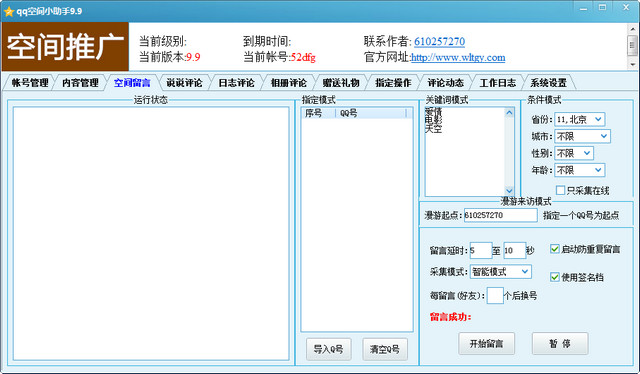Switch to the 说说评论 tab

184,83
